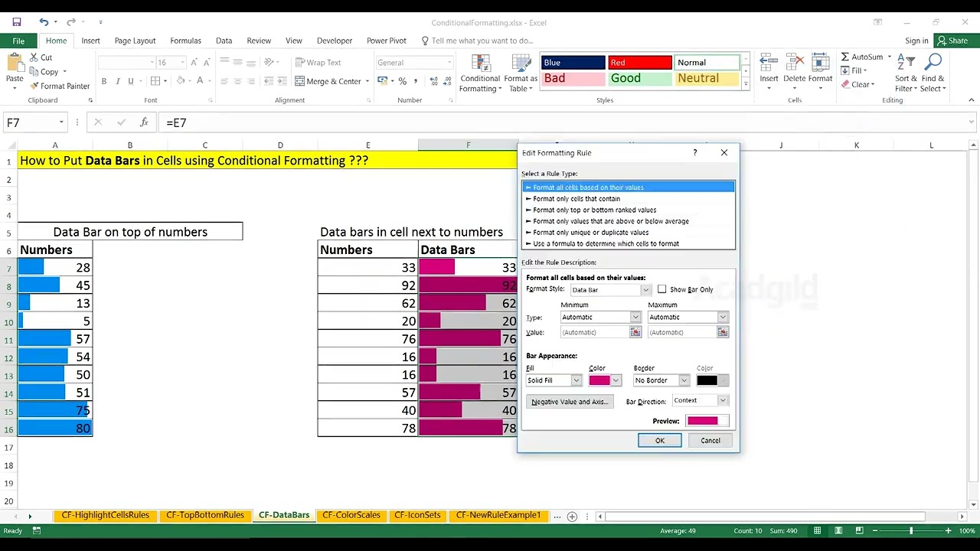Click the Paste clipboard icon

15,64
